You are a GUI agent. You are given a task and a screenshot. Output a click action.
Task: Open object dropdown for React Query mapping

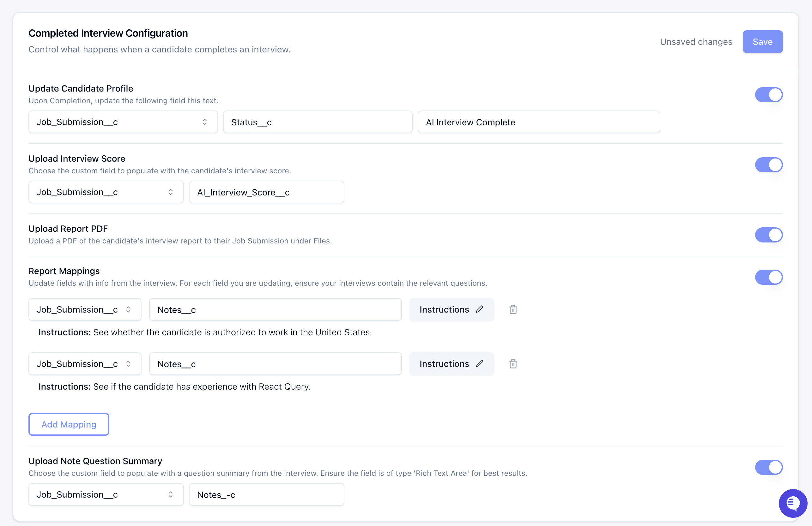[x=85, y=364]
